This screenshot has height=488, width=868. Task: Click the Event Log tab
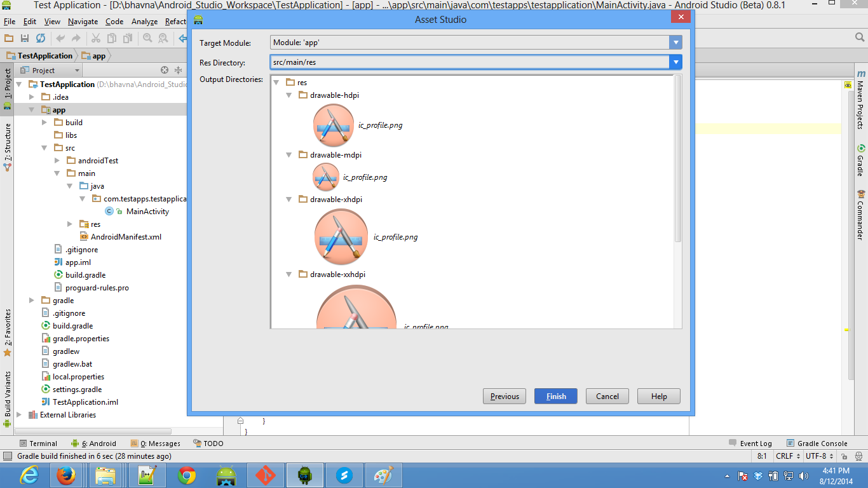(750, 444)
